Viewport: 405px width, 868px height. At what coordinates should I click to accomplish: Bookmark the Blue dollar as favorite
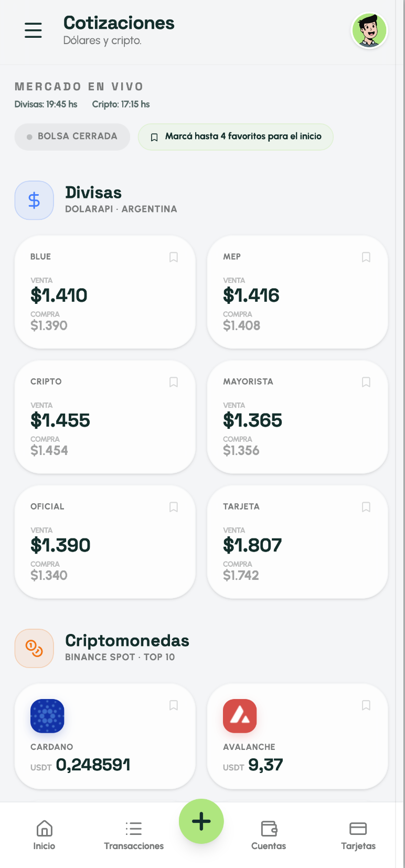pos(174,257)
